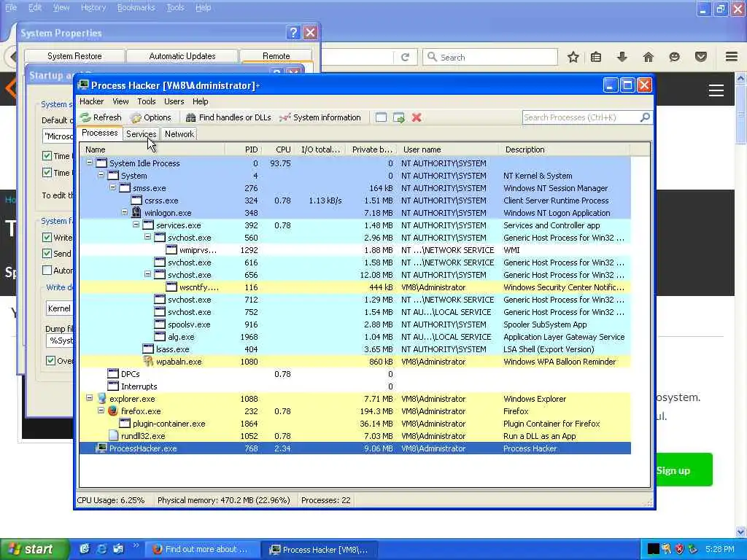This screenshot has height=560, width=747.
Task: Sort processes by CPU column
Action: click(278, 149)
